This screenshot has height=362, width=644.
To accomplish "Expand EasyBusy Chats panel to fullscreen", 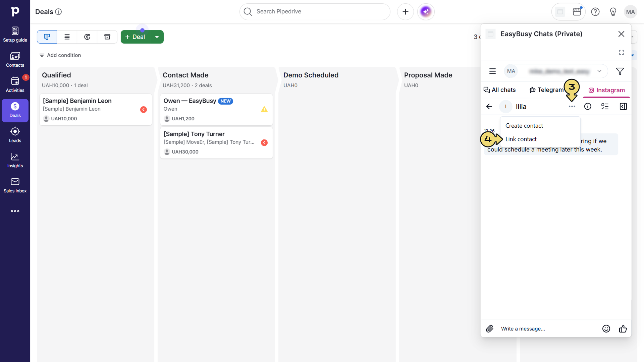I will pos(622,52).
